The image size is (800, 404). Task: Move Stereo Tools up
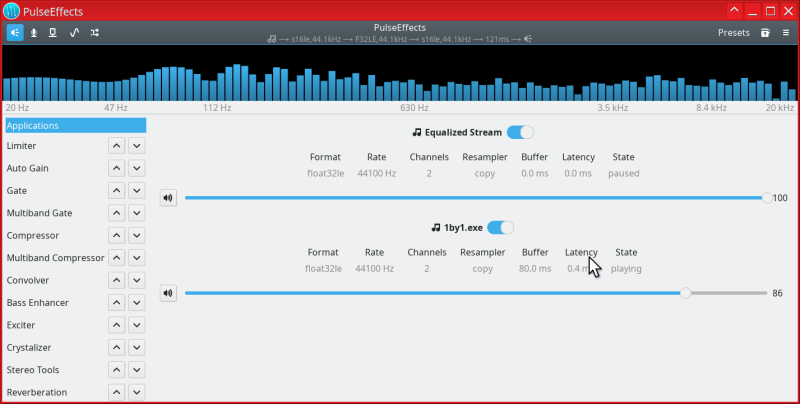click(116, 370)
